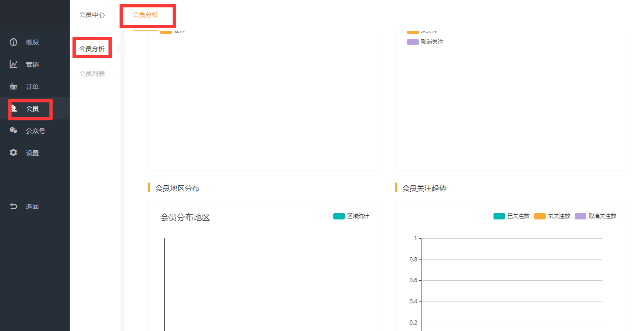Select the 订单 basket icon

tap(13, 87)
